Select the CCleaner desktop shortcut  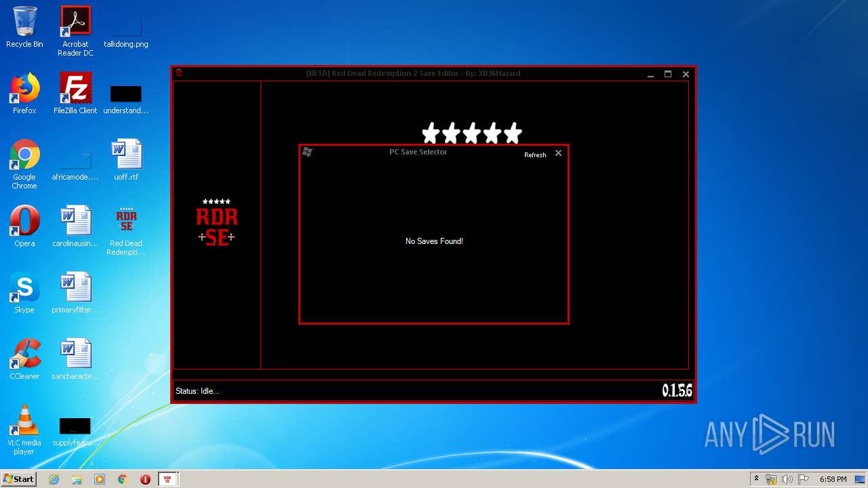(24, 359)
